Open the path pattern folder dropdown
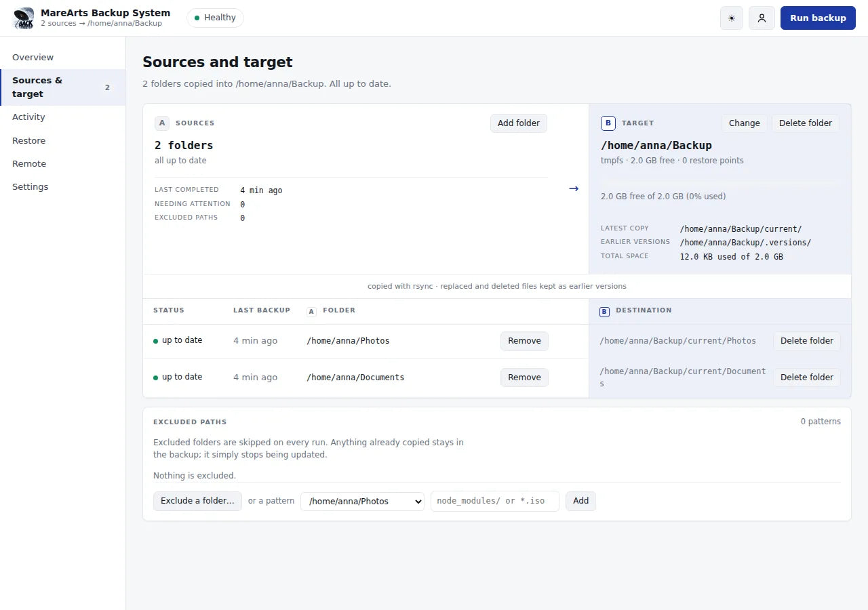 [362, 502]
